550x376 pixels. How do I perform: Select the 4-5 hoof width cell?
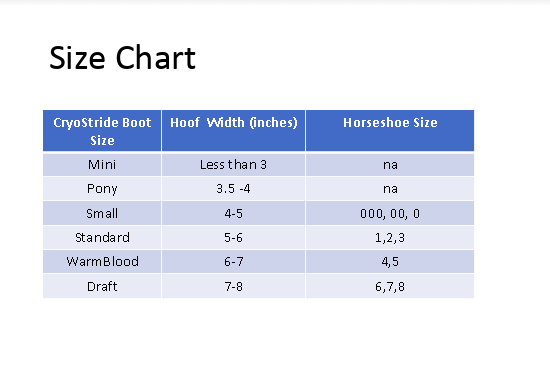coord(234,213)
